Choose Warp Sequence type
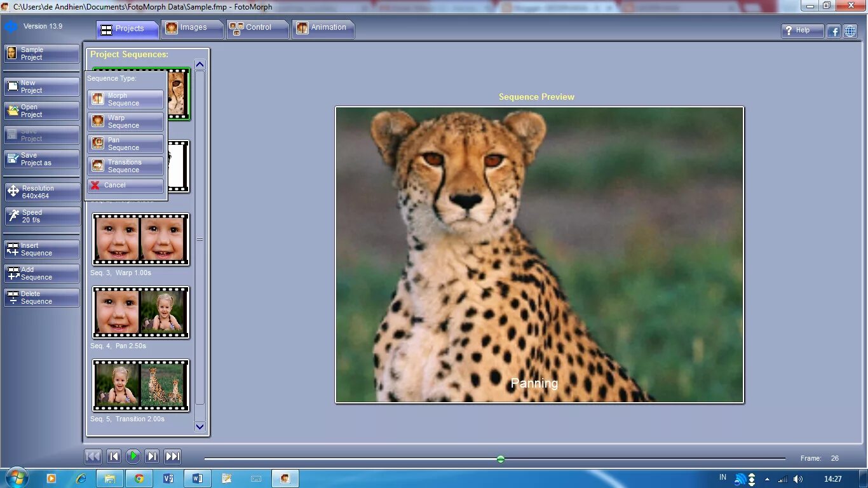Viewport: 868px width, 488px height. click(126, 121)
